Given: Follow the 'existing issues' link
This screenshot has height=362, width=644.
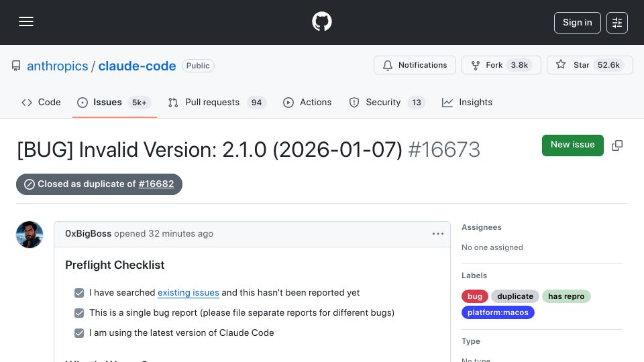Looking at the screenshot, I should (x=188, y=293).
